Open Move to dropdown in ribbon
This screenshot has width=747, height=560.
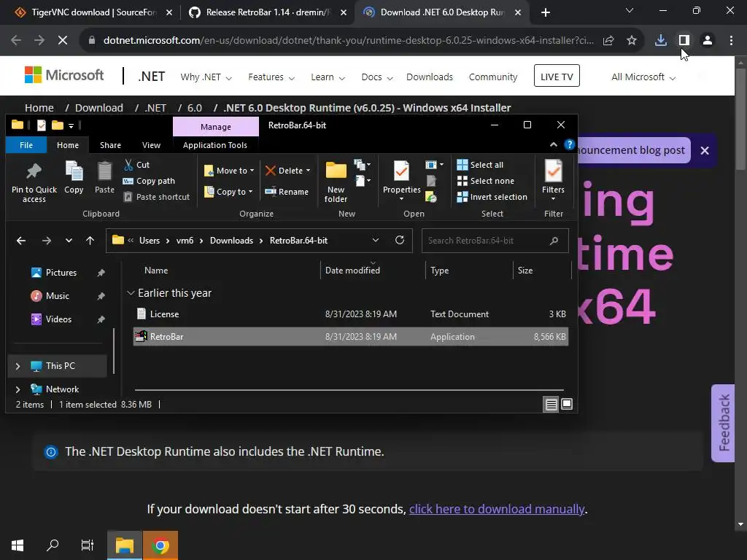click(229, 171)
